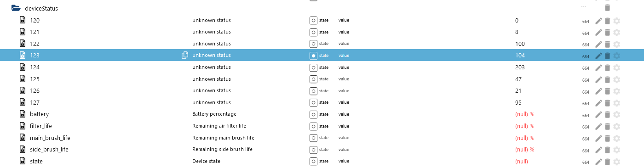Click state type icon on battery row
This screenshot has height=168, width=644.
(313, 114)
